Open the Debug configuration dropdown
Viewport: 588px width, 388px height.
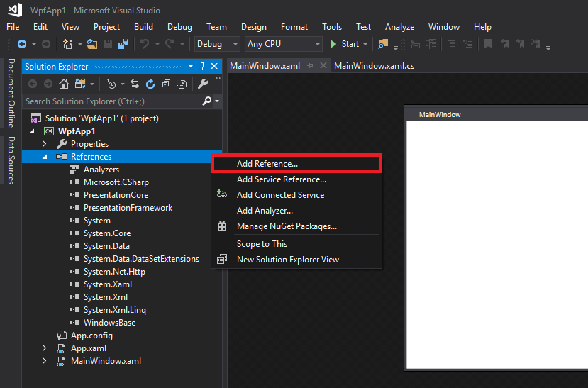pyautogui.click(x=217, y=44)
